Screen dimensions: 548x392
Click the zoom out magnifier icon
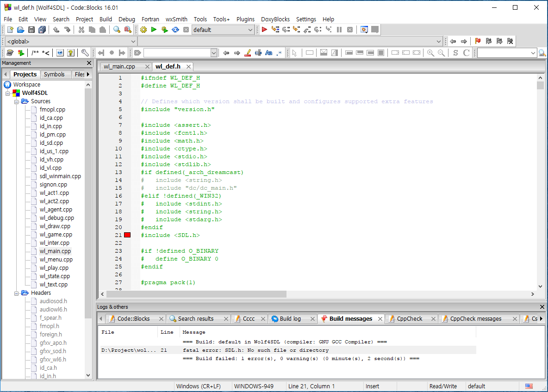(x=442, y=53)
